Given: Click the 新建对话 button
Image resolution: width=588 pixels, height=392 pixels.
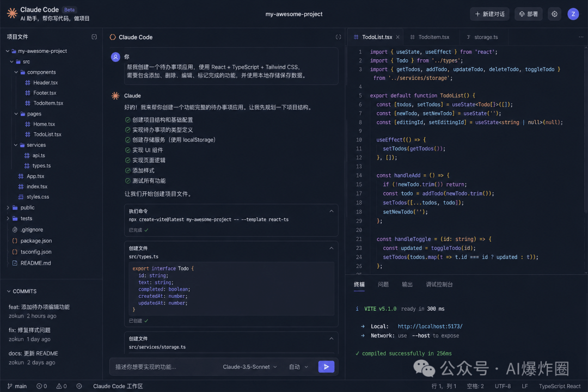Looking at the screenshot, I should [490, 14].
